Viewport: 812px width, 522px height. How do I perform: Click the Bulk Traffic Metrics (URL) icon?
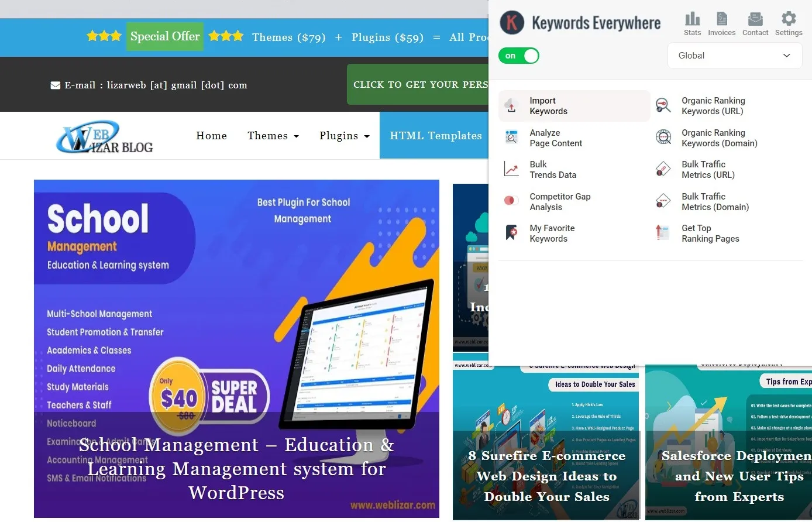coord(663,169)
